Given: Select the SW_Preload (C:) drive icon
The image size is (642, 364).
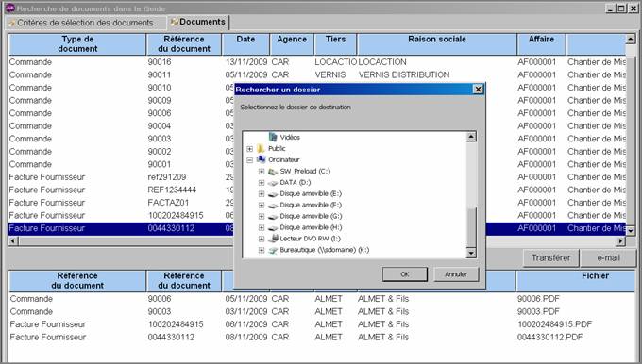Looking at the screenshot, I should tap(273, 172).
